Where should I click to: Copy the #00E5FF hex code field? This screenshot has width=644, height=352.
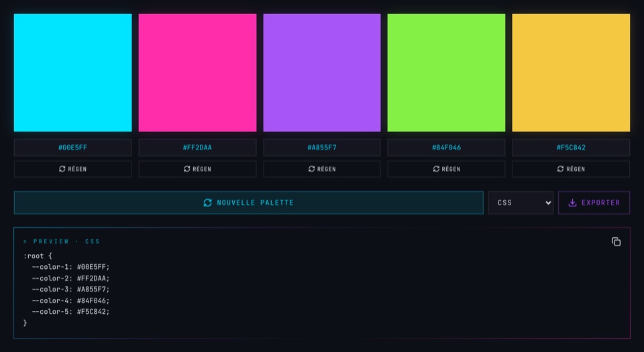click(x=72, y=148)
